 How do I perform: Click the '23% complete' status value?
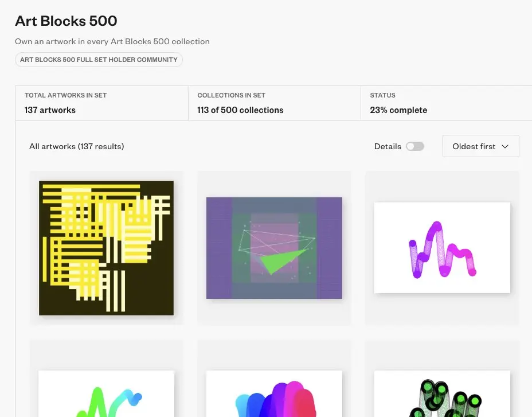point(398,110)
